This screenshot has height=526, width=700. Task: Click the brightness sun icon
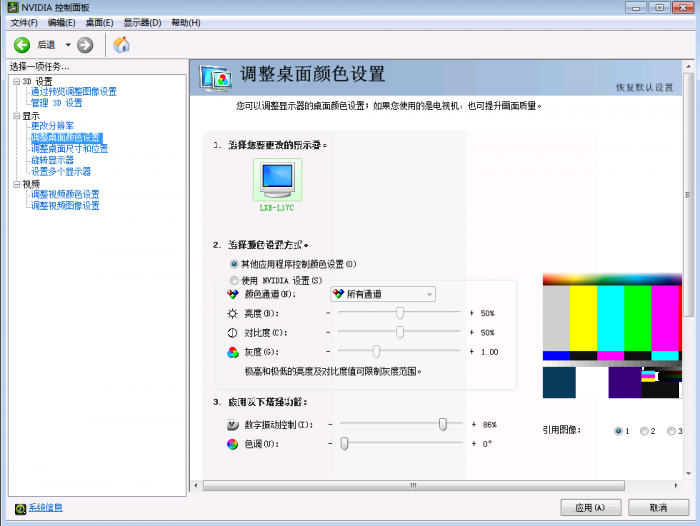tap(233, 313)
